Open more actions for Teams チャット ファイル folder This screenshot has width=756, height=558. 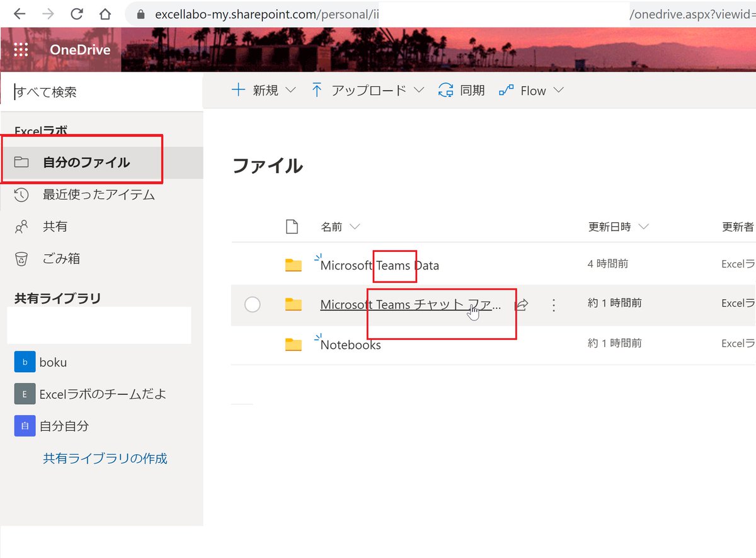coord(553,304)
